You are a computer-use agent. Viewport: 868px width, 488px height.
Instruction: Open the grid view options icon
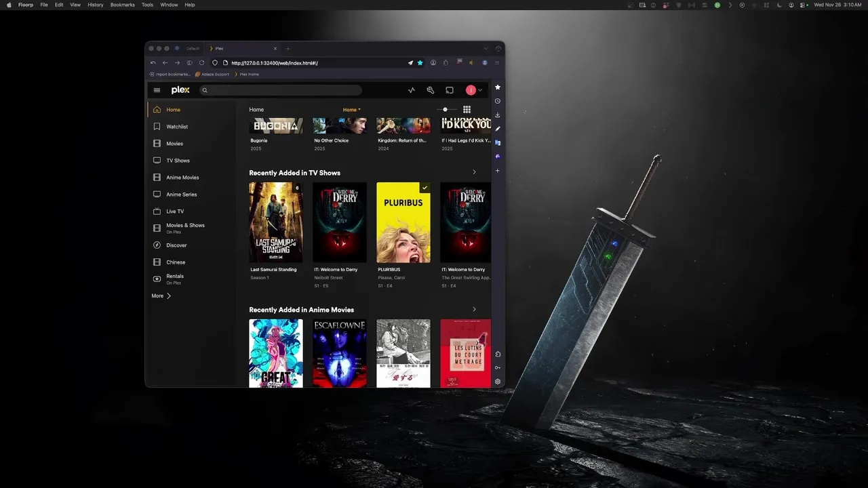click(467, 110)
